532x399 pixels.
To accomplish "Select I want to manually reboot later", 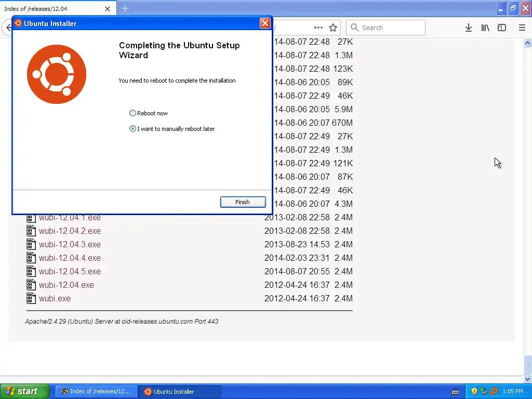I will tap(132, 129).
